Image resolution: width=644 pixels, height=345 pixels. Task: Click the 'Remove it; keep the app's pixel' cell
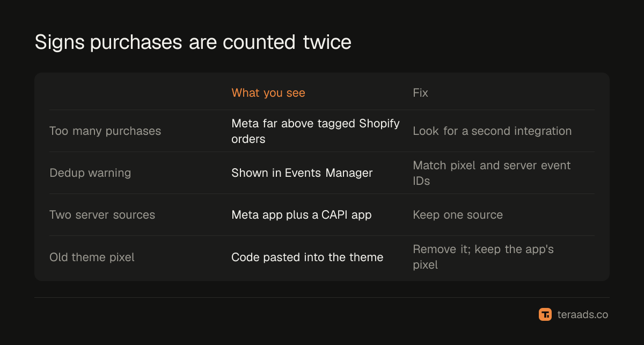pyautogui.click(x=483, y=257)
